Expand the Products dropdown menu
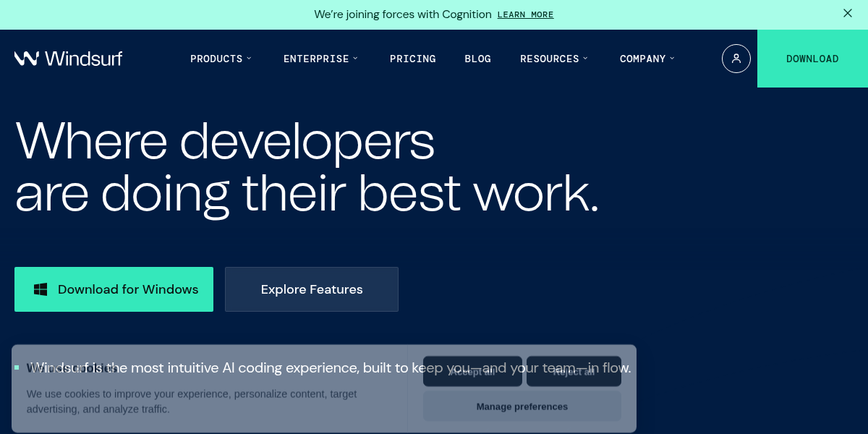The width and height of the screenshot is (868, 434). coord(221,59)
